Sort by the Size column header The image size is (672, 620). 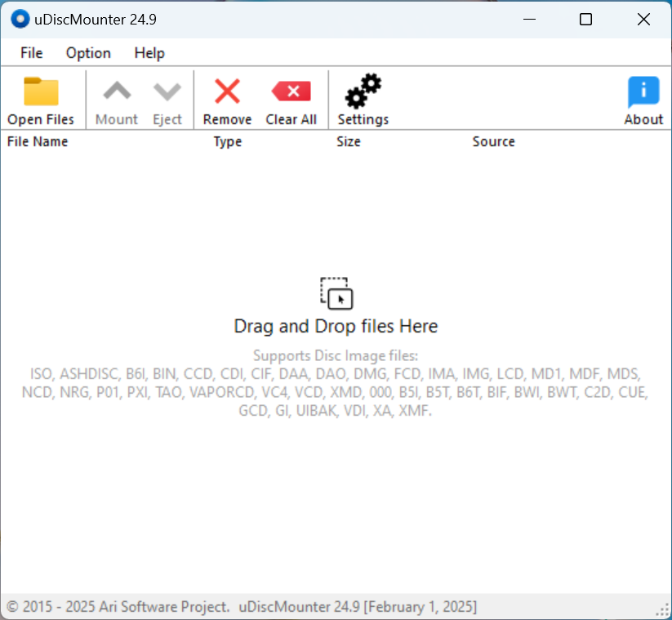[x=349, y=141]
